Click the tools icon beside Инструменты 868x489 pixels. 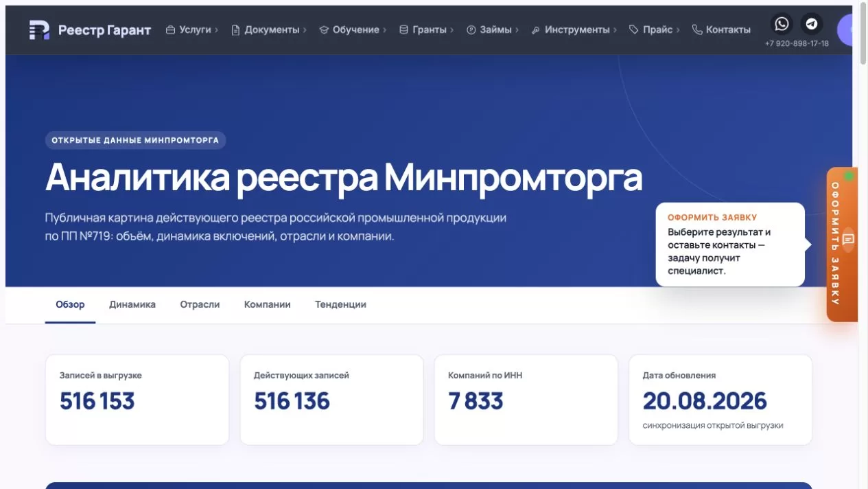click(536, 30)
